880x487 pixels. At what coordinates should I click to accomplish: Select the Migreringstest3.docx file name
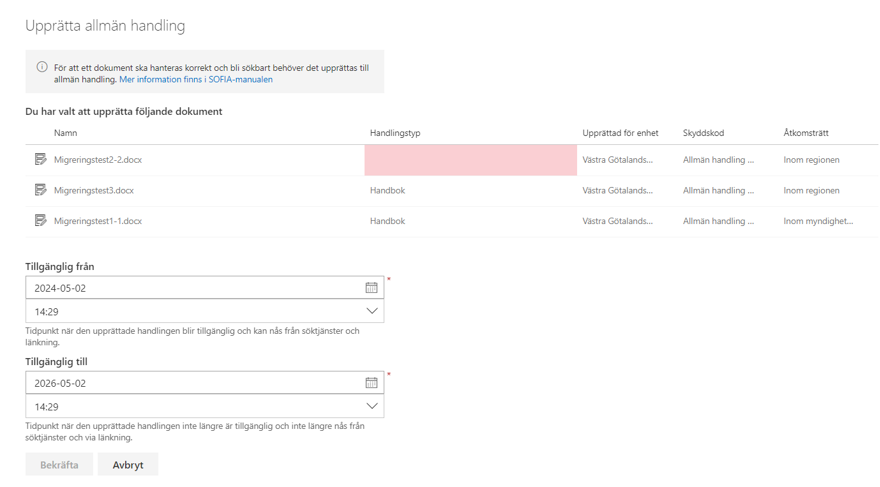94,190
